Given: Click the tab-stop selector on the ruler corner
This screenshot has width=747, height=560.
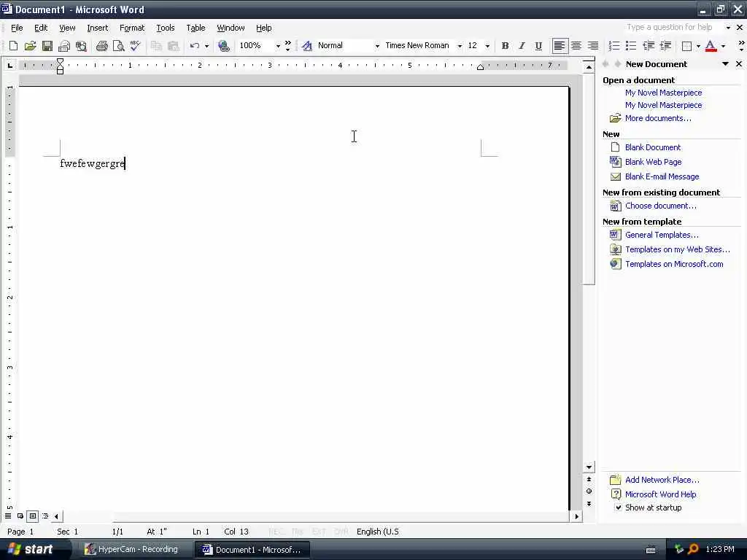Looking at the screenshot, I should click(10, 65).
